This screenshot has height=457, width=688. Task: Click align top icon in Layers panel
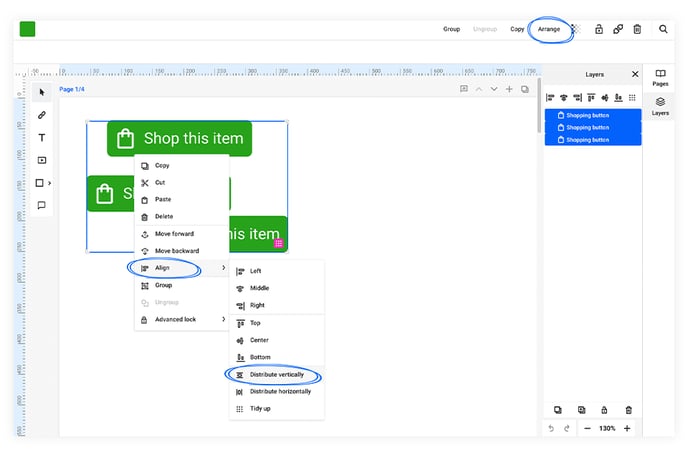tap(591, 97)
